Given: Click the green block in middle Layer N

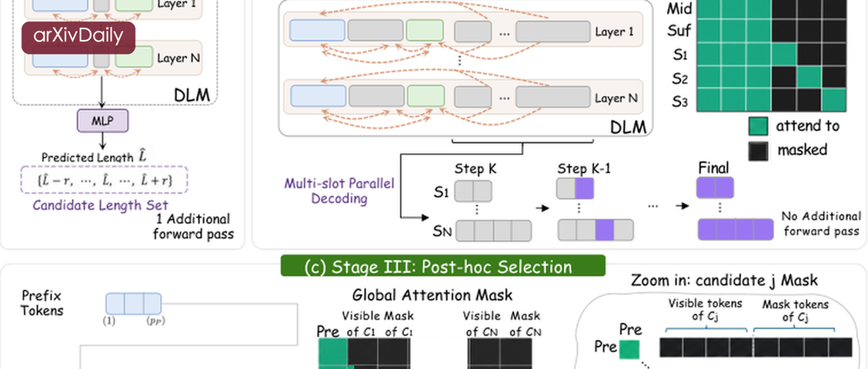Looking at the screenshot, I should [426, 96].
